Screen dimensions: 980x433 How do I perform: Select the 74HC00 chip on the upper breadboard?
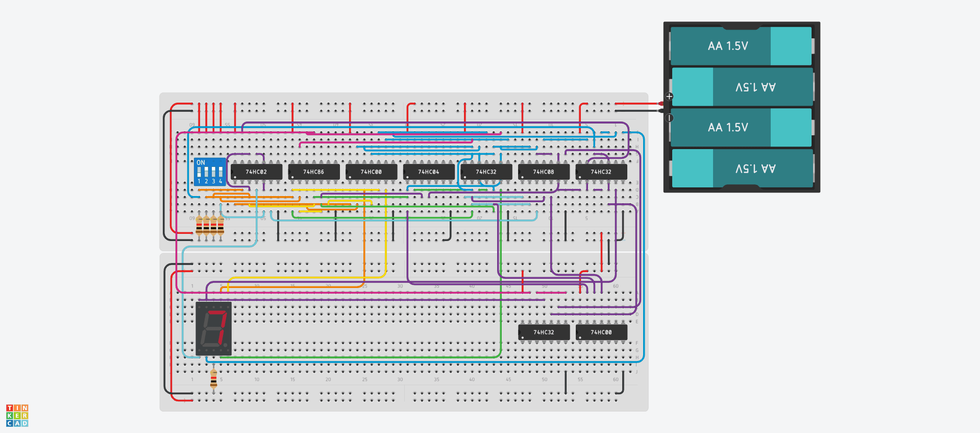coord(371,172)
